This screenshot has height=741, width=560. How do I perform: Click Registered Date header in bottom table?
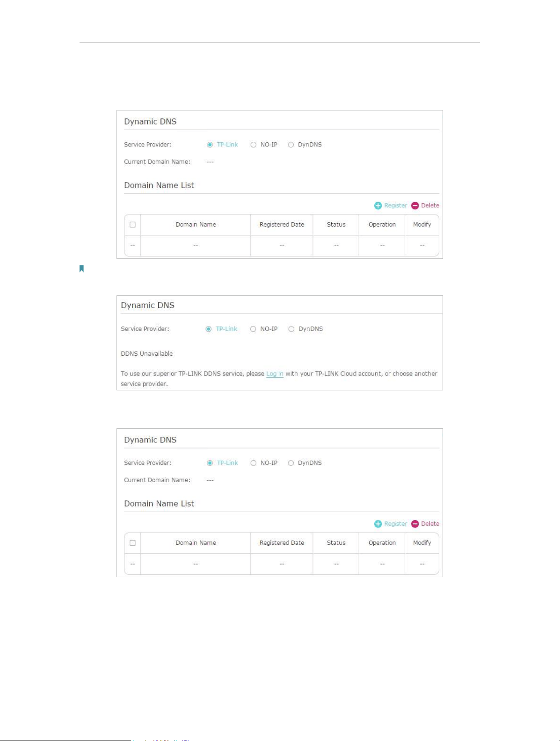pyautogui.click(x=282, y=543)
